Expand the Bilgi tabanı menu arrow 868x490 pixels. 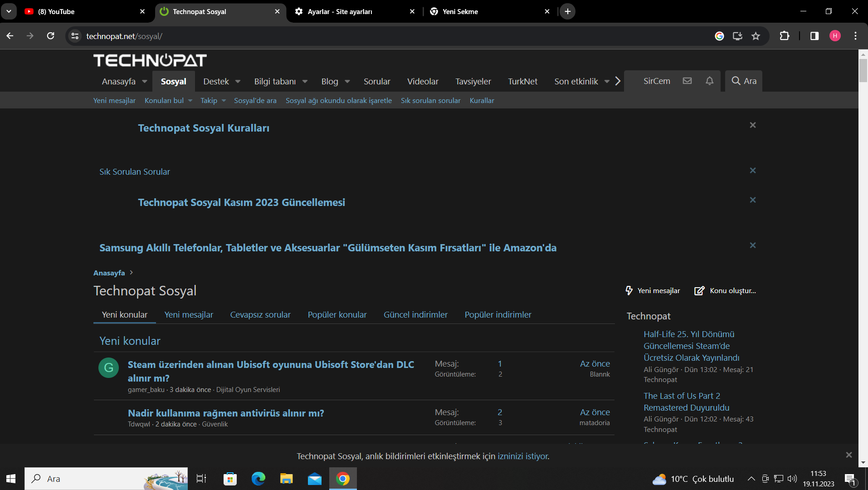(305, 82)
